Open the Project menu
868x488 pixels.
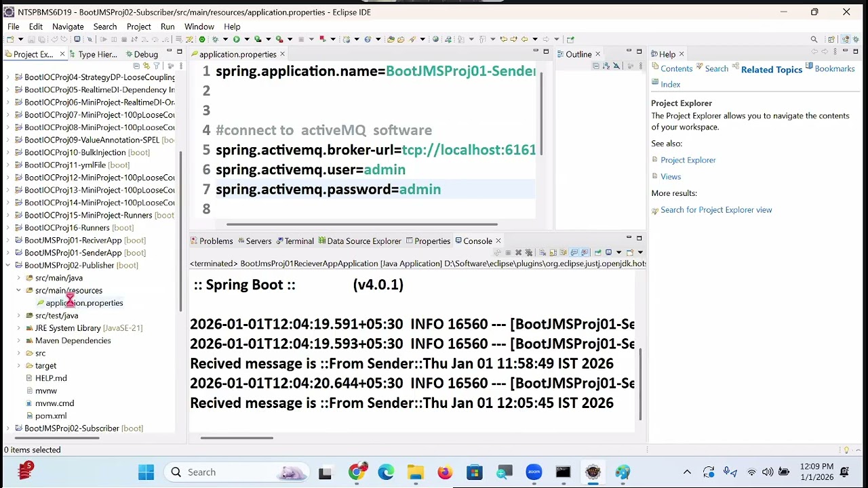click(x=138, y=26)
